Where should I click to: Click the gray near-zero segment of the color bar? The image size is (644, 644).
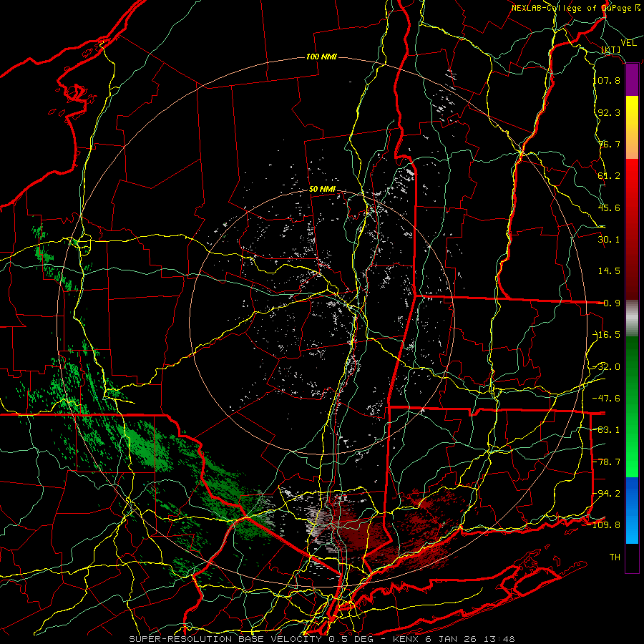[632, 319]
